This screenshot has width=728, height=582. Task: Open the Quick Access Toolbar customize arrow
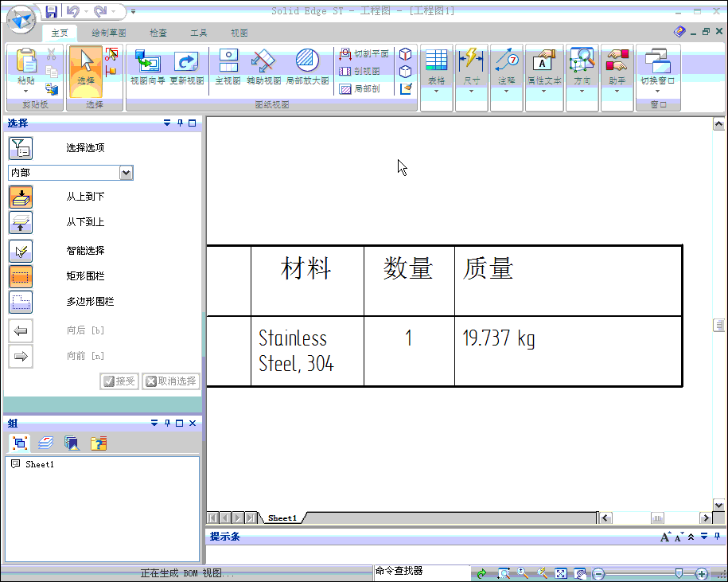(133, 12)
